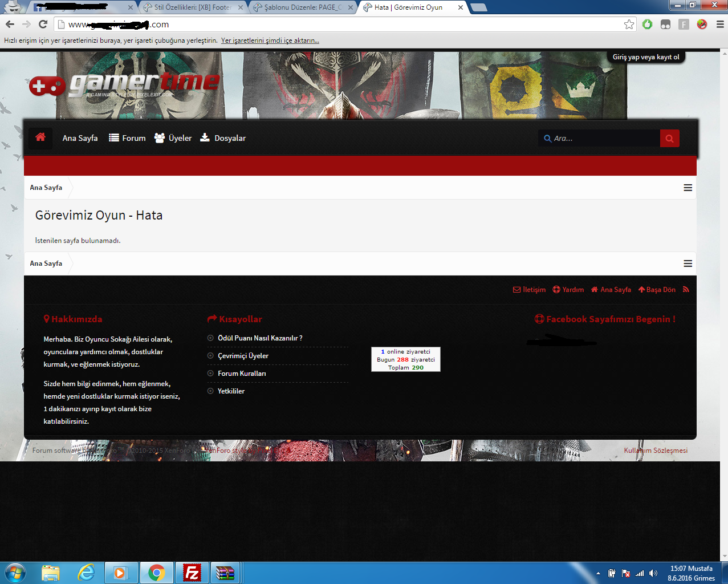Screen dimensions: 728x584
Task: Bookmark this page with the star icon
Action: point(629,24)
